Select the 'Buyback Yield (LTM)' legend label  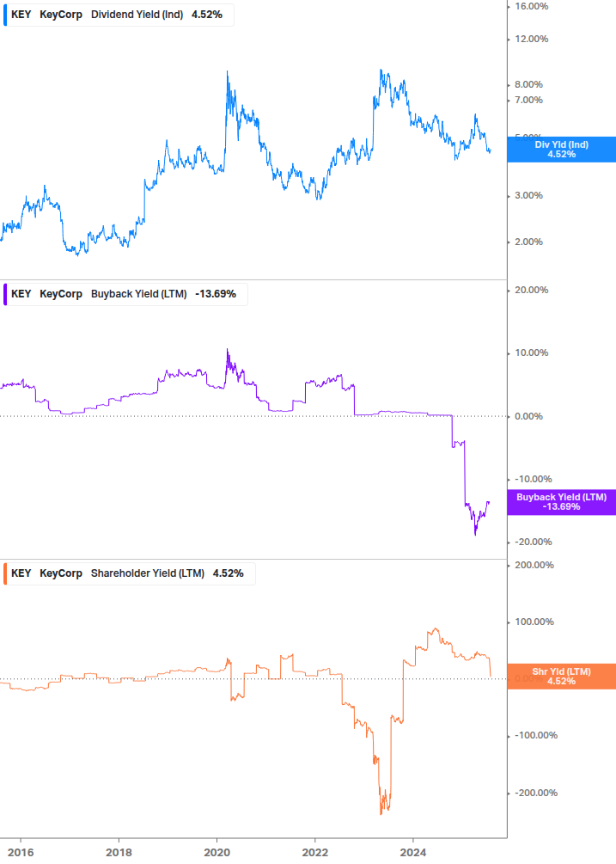point(138,294)
